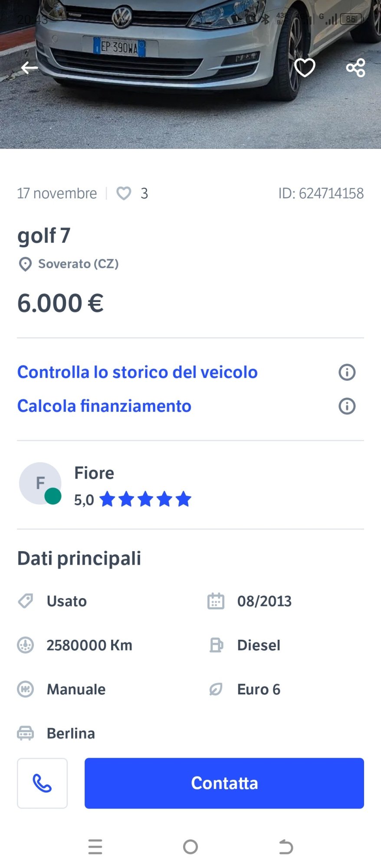Tap the five-star seller rating

click(x=145, y=499)
